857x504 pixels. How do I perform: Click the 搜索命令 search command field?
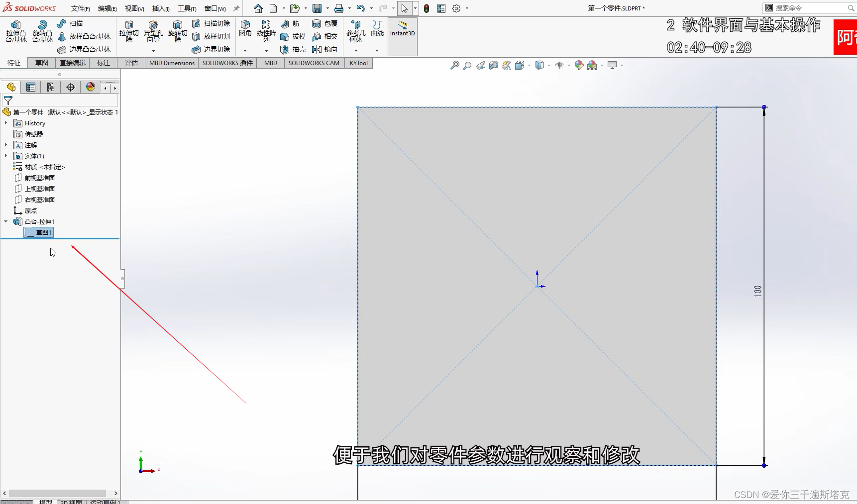809,8
